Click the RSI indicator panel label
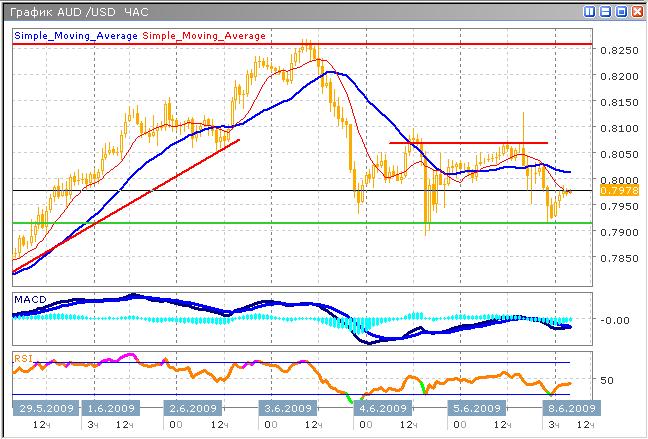Viewport: 648px width, 439px height. [21, 356]
